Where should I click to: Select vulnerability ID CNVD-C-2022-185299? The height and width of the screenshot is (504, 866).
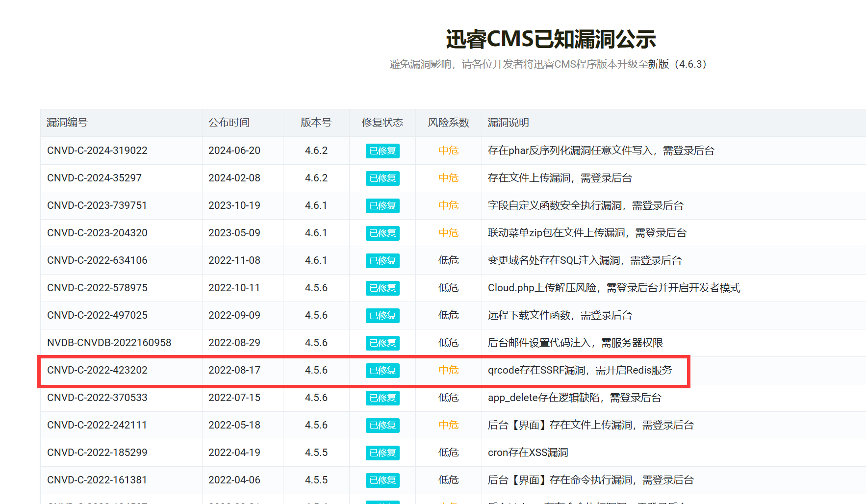[x=97, y=453]
